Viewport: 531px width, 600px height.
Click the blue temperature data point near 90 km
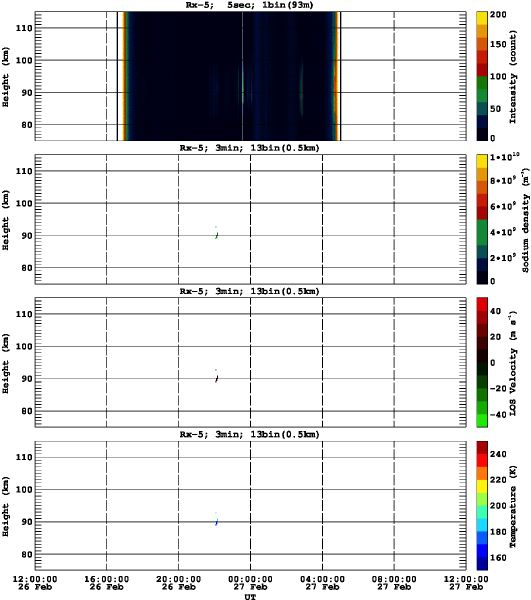217,522
